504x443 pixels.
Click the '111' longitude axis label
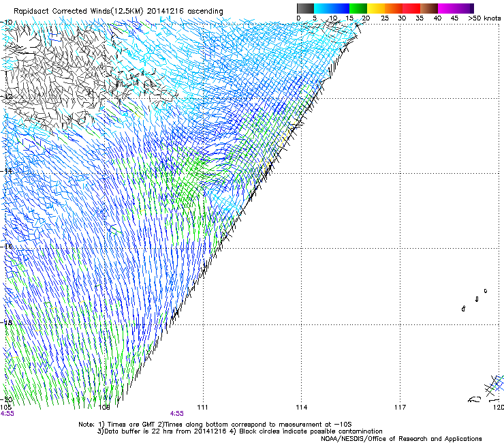[x=202, y=408]
